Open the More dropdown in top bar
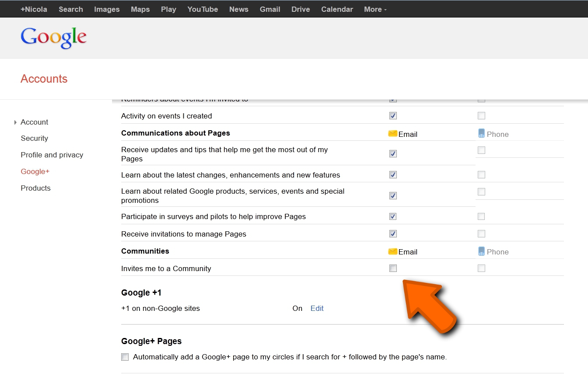Viewport: 588px width, 383px height. (375, 9)
